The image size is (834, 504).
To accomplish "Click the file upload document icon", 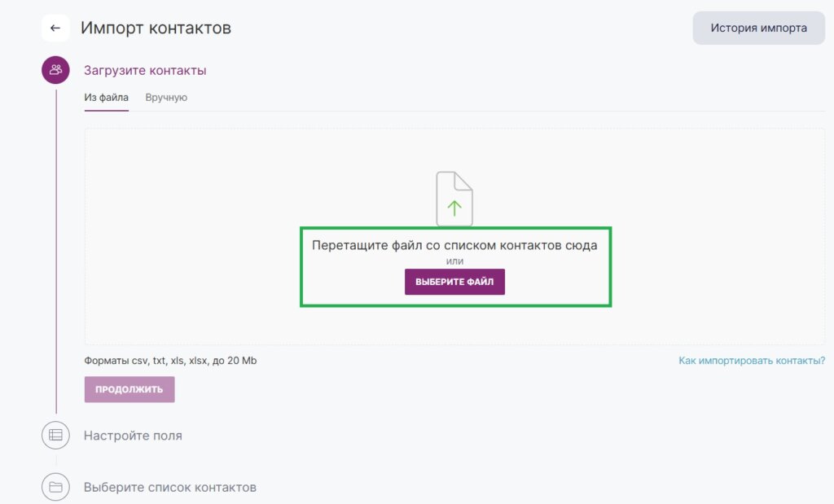I will (x=454, y=199).
